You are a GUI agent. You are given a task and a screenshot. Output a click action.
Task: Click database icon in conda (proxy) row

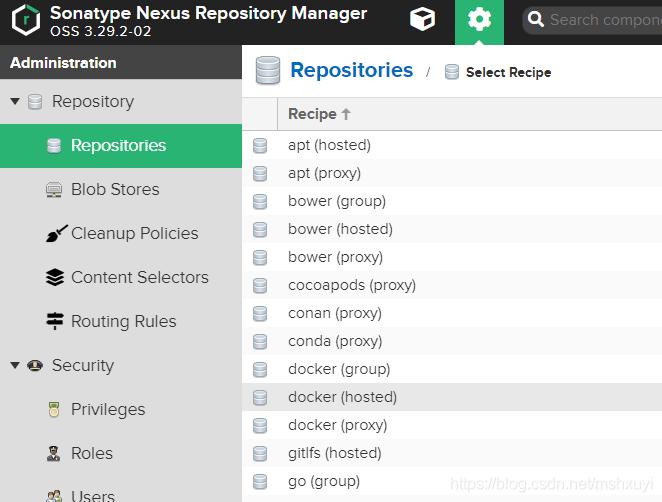coord(260,341)
